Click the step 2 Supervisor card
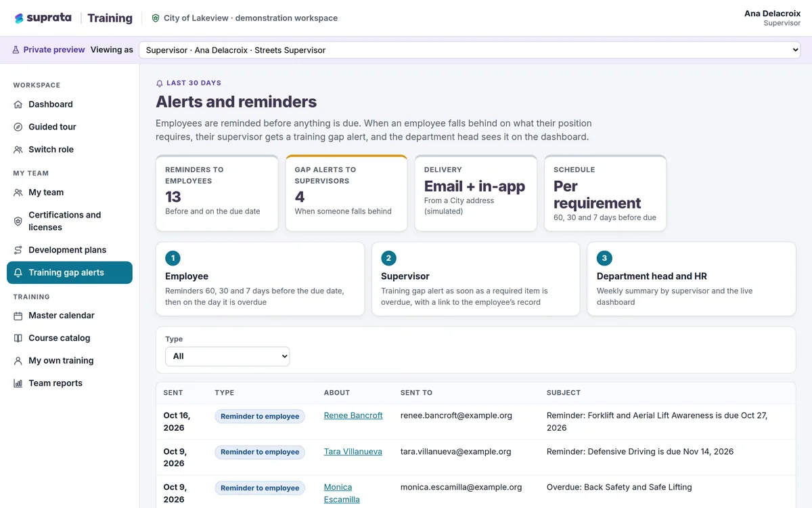This screenshot has height=508, width=812. point(476,279)
